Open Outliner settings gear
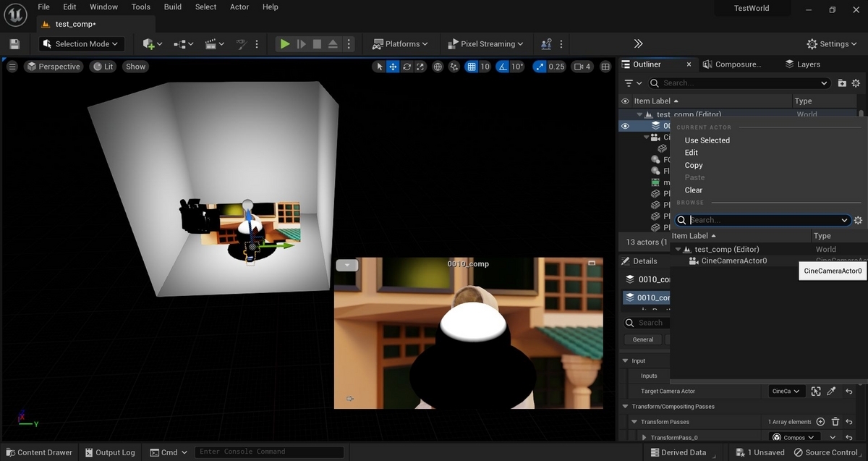 [856, 83]
